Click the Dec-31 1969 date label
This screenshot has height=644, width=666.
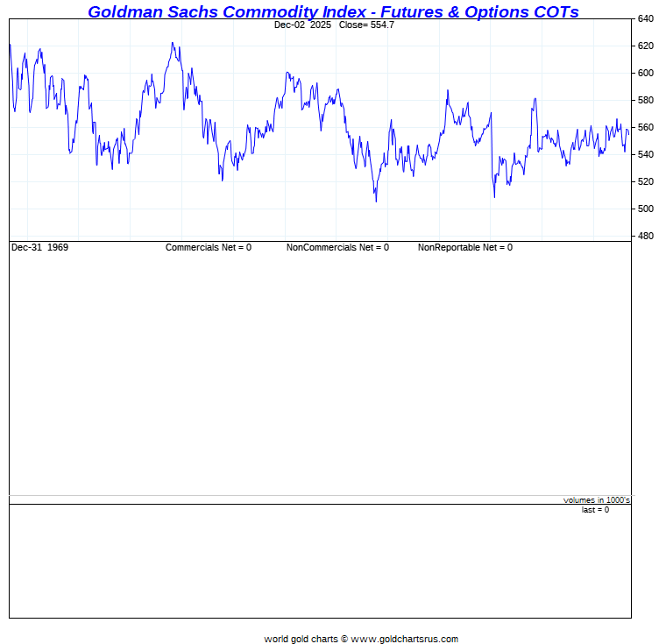pos(40,247)
